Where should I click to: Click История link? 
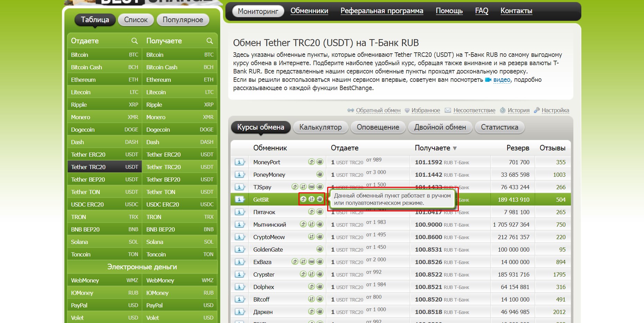click(519, 110)
